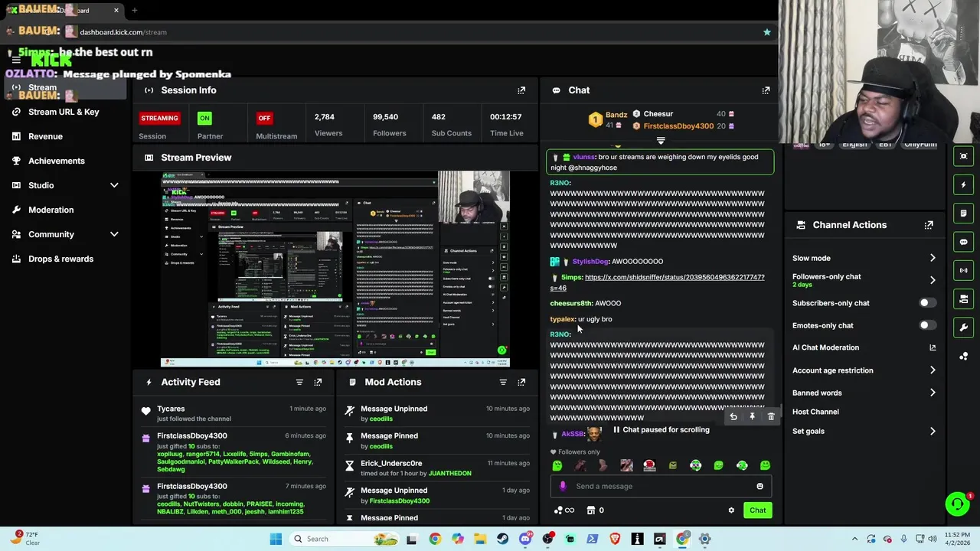Open channel actions camera icon in right rail
Image resolution: width=980 pixels, height=551 pixels.
click(x=964, y=298)
